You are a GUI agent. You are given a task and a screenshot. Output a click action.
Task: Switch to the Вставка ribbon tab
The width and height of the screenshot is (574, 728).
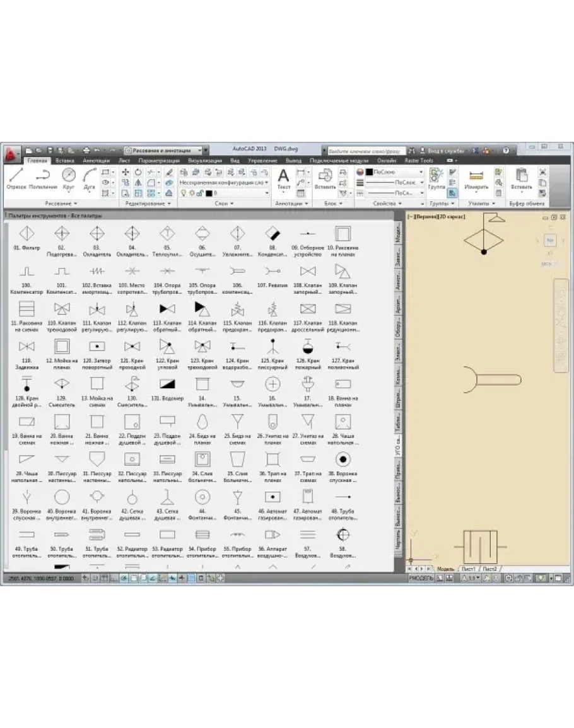[x=65, y=161]
